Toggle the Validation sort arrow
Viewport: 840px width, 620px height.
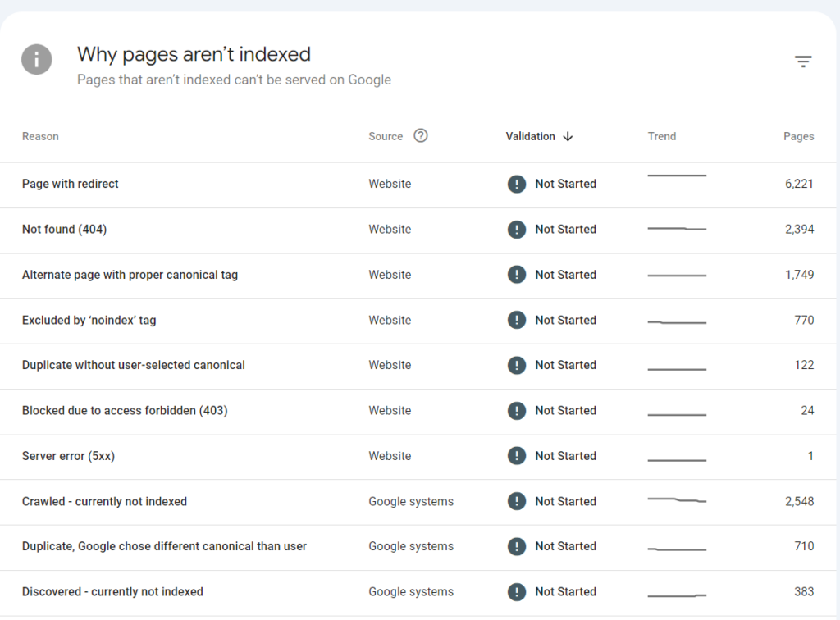[x=568, y=136]
